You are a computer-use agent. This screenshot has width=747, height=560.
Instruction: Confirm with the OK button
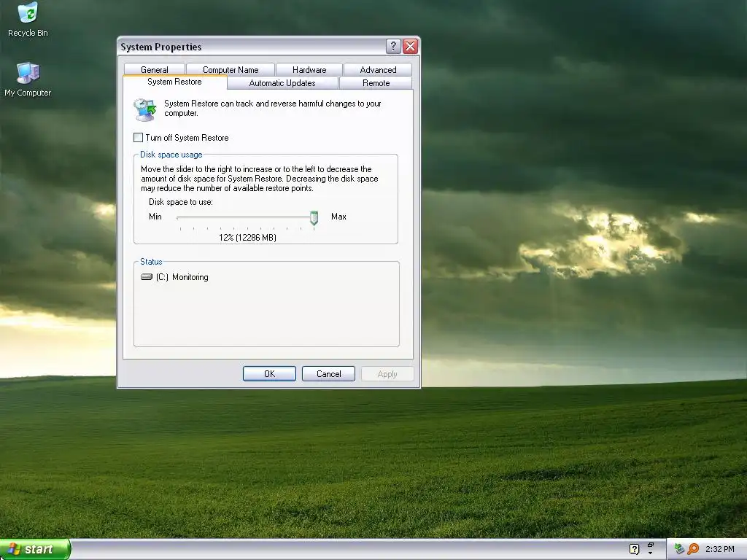[x=269, y=374]
